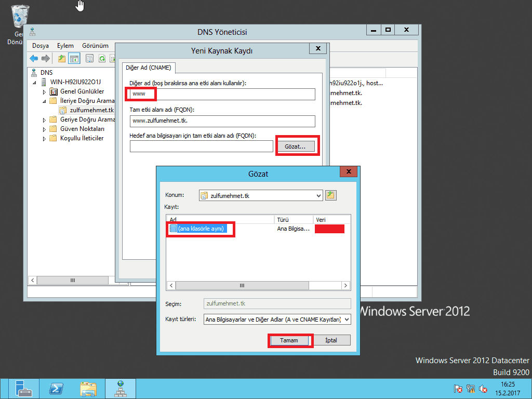Image resolution: width=532 pixels, height=399 pixels.
Task: Click the right scroll arrow in Gözat list
Action: click(x=345, y=286)
